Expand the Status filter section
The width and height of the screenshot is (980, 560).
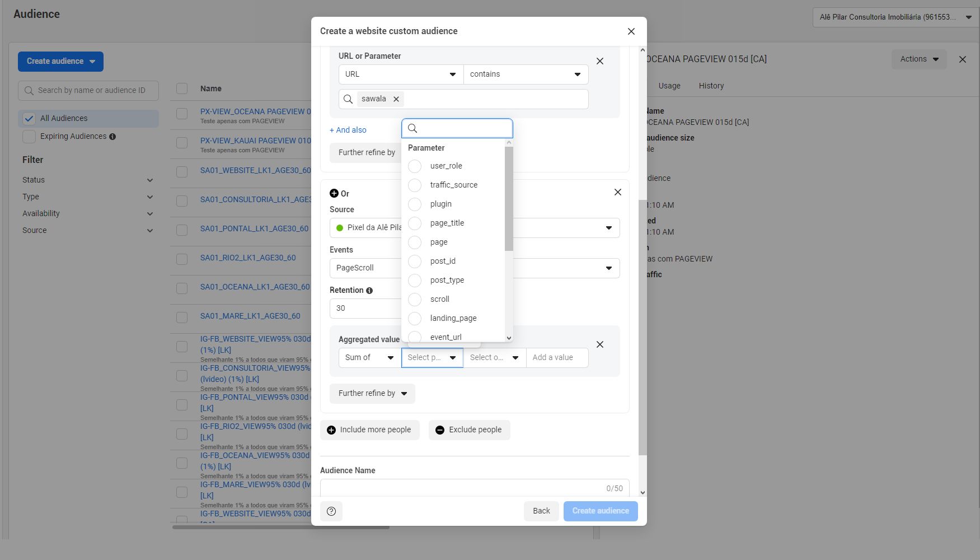(88, 180)
